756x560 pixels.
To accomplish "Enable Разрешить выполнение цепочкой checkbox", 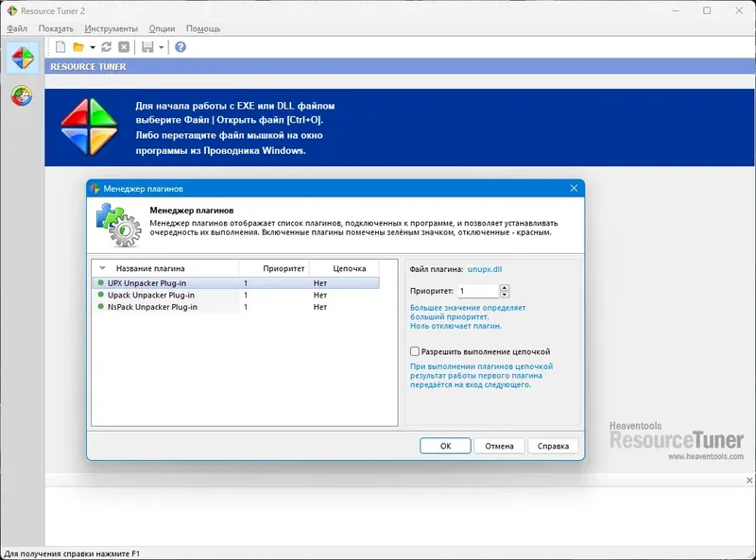I will click(x=415, y=351).
